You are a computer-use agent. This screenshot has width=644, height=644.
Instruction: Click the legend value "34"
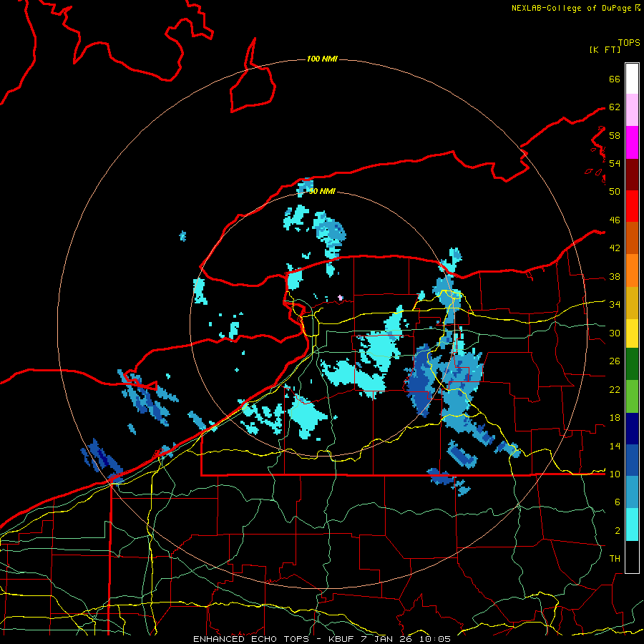point(615,305)
